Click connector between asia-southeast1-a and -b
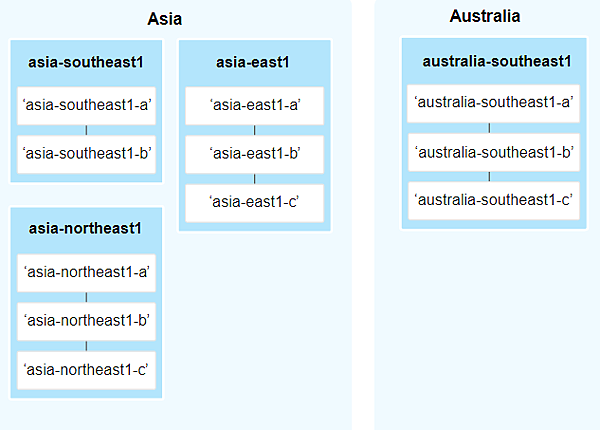This screenshot has width=600, height=430. click(x=86, y=130)
